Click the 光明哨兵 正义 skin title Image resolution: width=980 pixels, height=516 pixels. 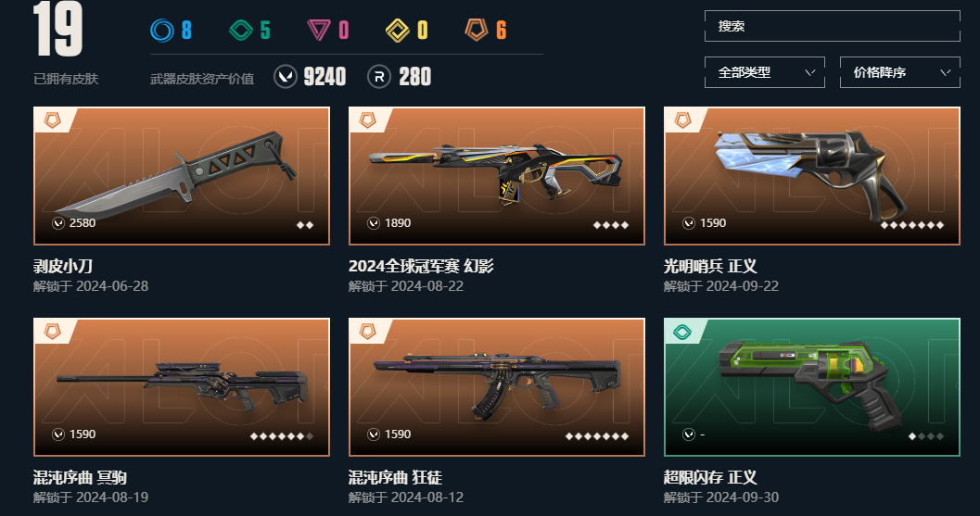(x=710, y=267)
